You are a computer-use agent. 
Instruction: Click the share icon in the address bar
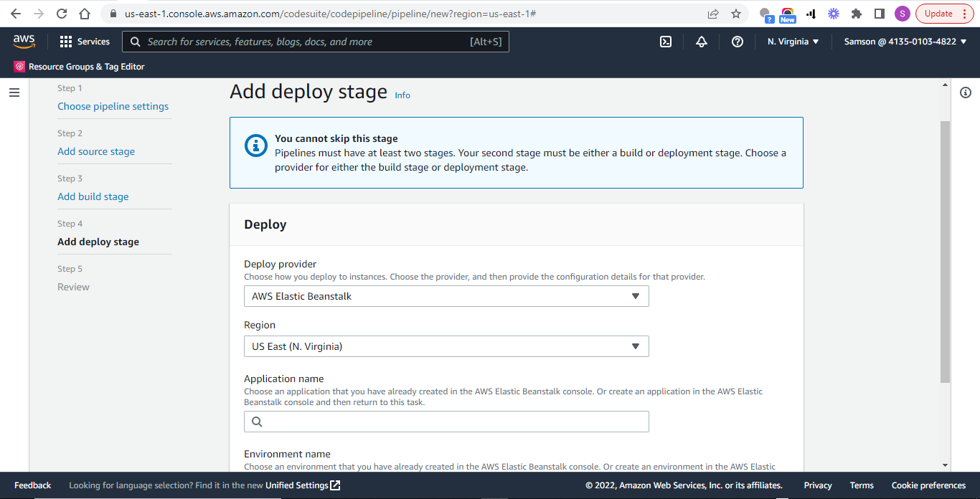(712, 12)
